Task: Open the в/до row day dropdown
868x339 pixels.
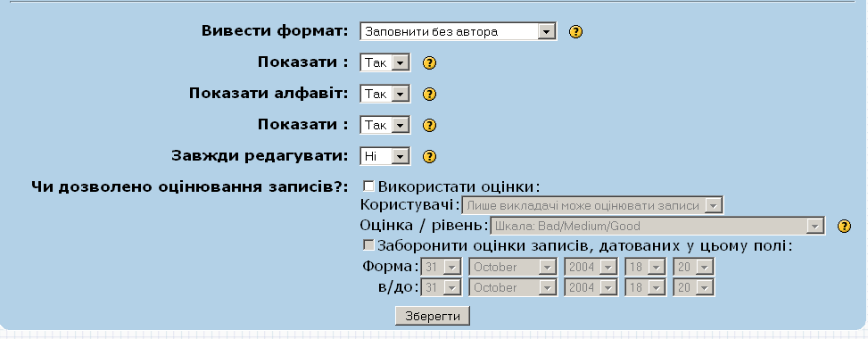Action: click(x=442, y=287)
